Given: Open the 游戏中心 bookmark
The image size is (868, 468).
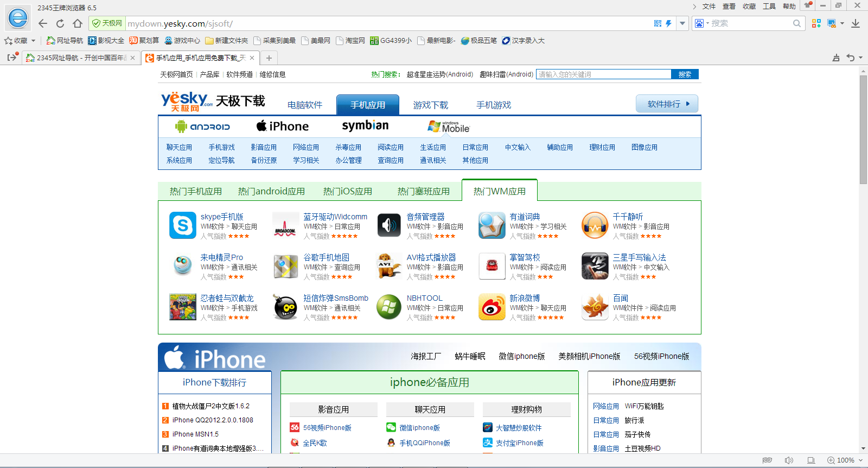Looking at the screenshot, I should pos(182,41).
